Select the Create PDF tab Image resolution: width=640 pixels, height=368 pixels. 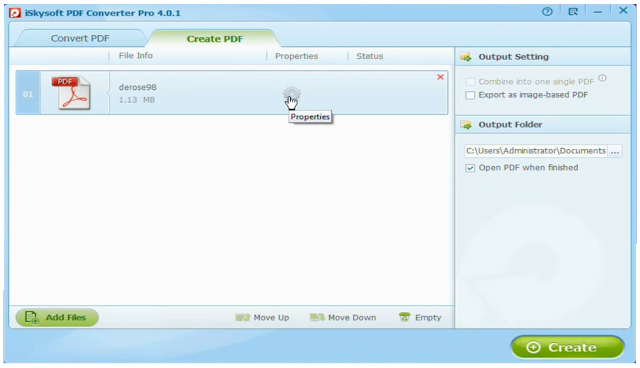(x=215, y=39)
